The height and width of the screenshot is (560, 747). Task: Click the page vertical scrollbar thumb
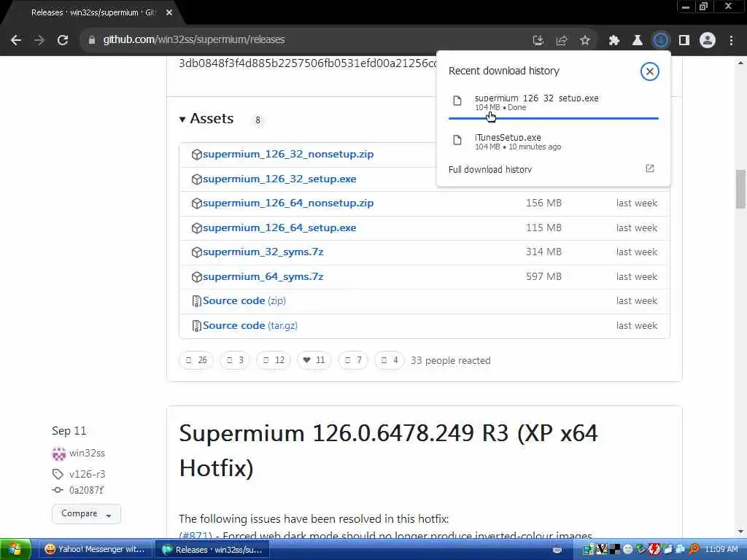click(x=741, y=189)
